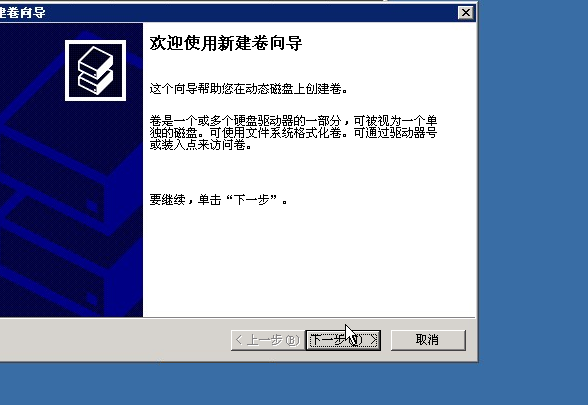Click the blue desktop right of the dialog
The image size is (588, 405).
533,180
